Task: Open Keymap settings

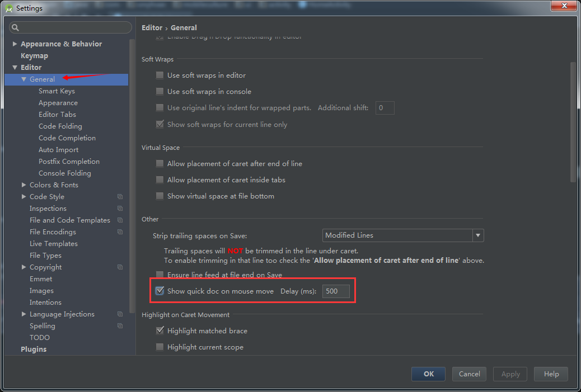Action: pos(35,55)
